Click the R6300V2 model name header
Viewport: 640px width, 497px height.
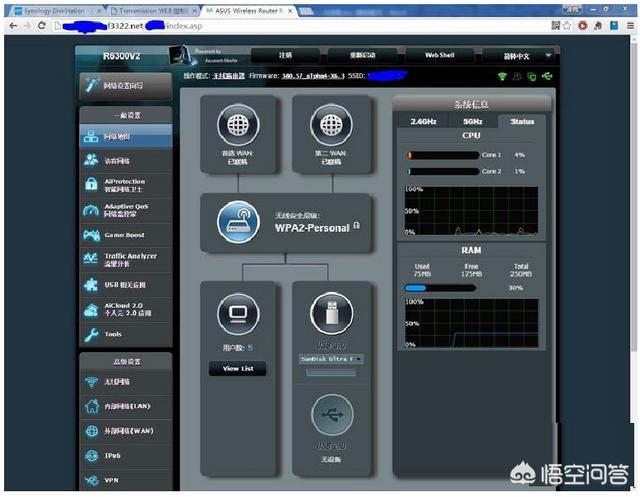(x=122, y=56)
